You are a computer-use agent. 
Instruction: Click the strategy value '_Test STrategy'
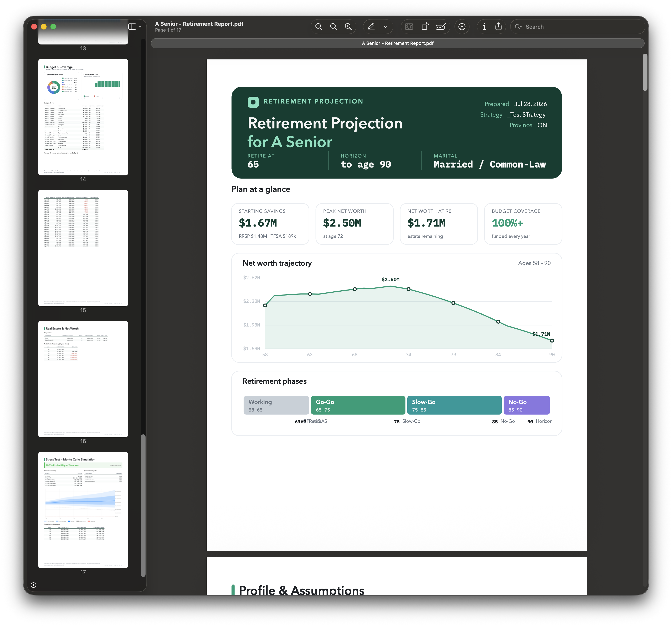pyautogui.click(x=526, y=115)
